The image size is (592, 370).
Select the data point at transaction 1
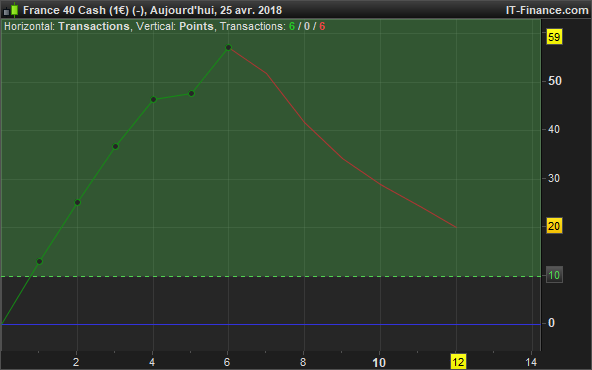pyautogui.click(x=39, y=261)
